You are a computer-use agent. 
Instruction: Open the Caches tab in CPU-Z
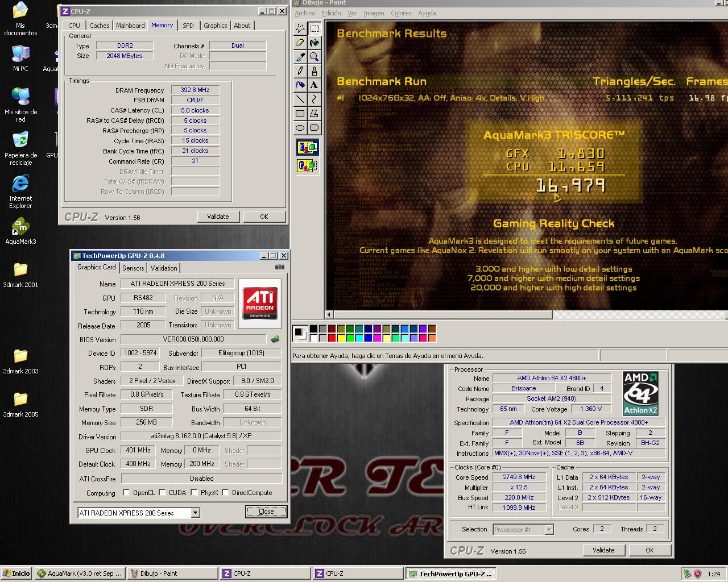click(x=100, y=26)
